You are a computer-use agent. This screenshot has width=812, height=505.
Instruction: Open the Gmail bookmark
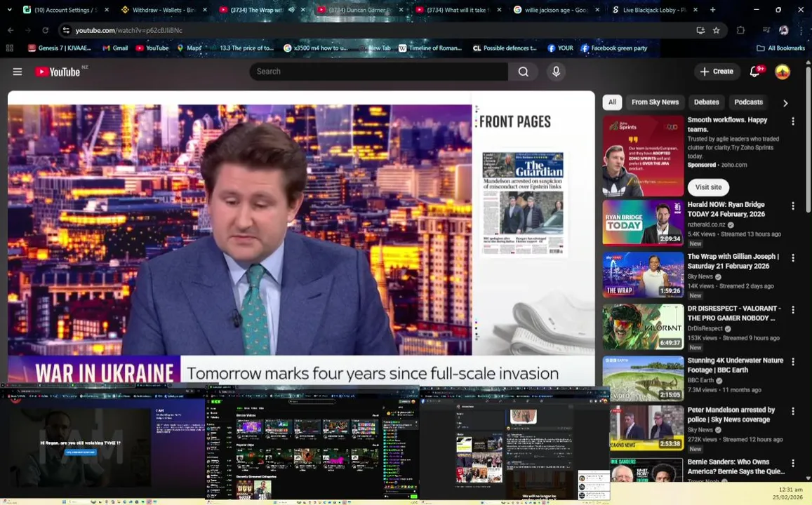tap(115, 48)
